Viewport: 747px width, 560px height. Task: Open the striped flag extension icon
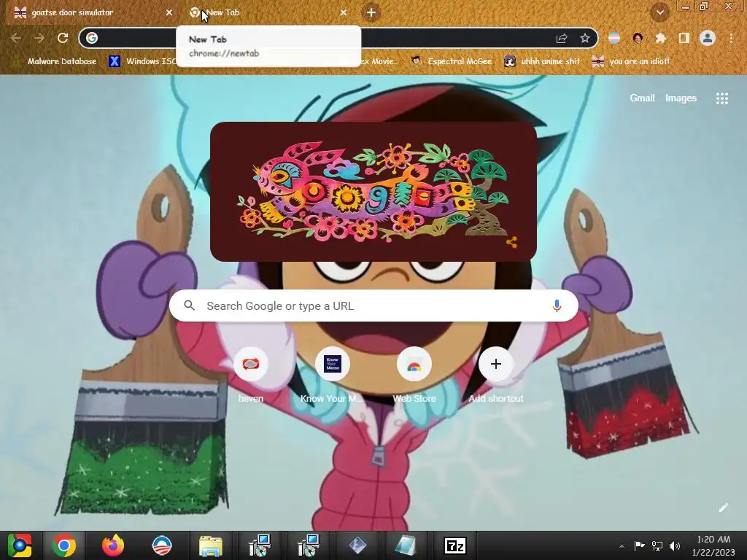click(x=614, y=38)
